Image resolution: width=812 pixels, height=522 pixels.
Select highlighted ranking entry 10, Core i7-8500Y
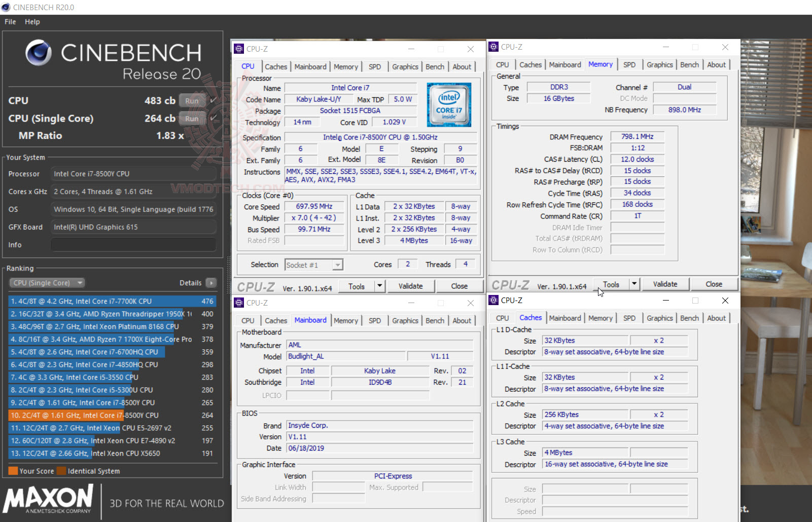point(112,415)
